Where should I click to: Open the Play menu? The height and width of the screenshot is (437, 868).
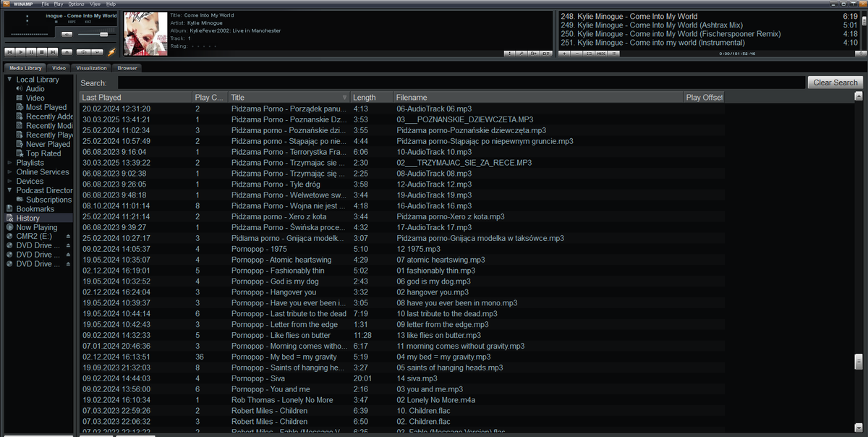(59, 4)
